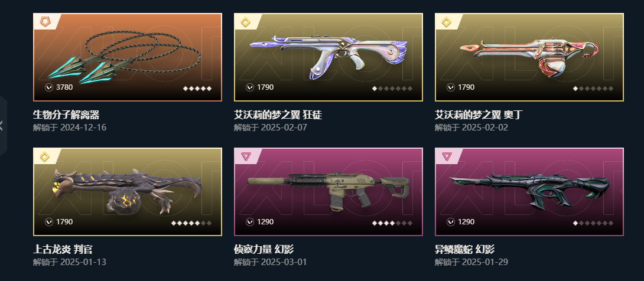Open the 异鳞魔蛇 幻影 skin thumbnail
Viewport: 644px width, 281px height.
[x=529, y=192]
